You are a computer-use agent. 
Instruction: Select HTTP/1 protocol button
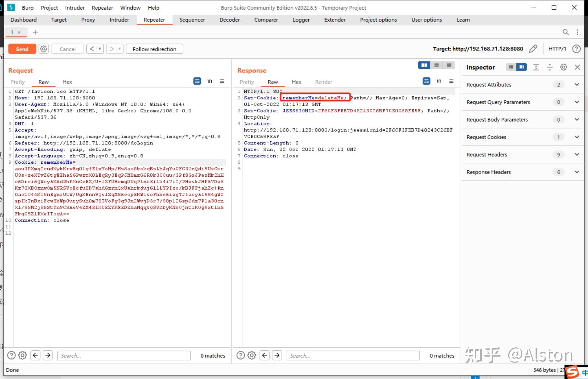click(557, 49)
